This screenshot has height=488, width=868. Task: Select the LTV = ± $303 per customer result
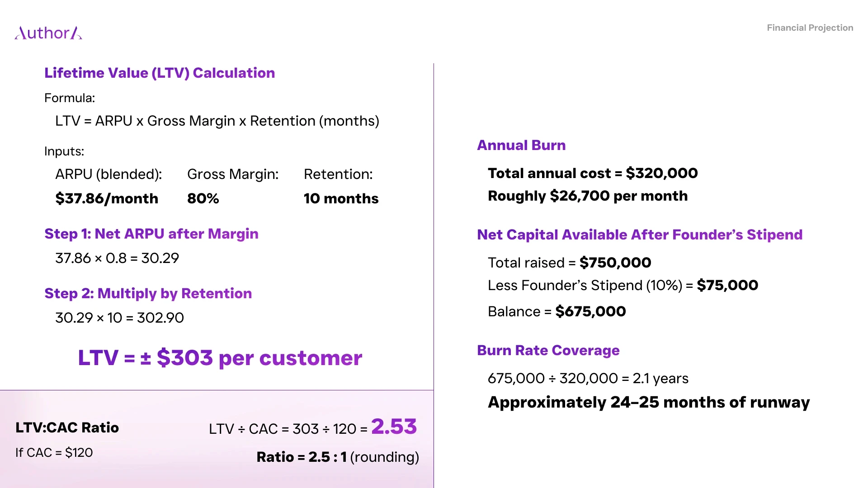[x=220, y=358]
